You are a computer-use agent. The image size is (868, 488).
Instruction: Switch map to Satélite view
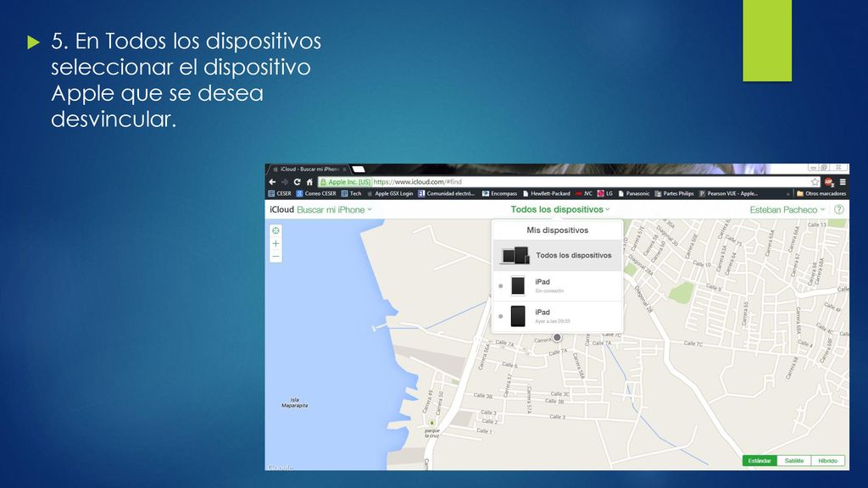(x=793, y=460)
